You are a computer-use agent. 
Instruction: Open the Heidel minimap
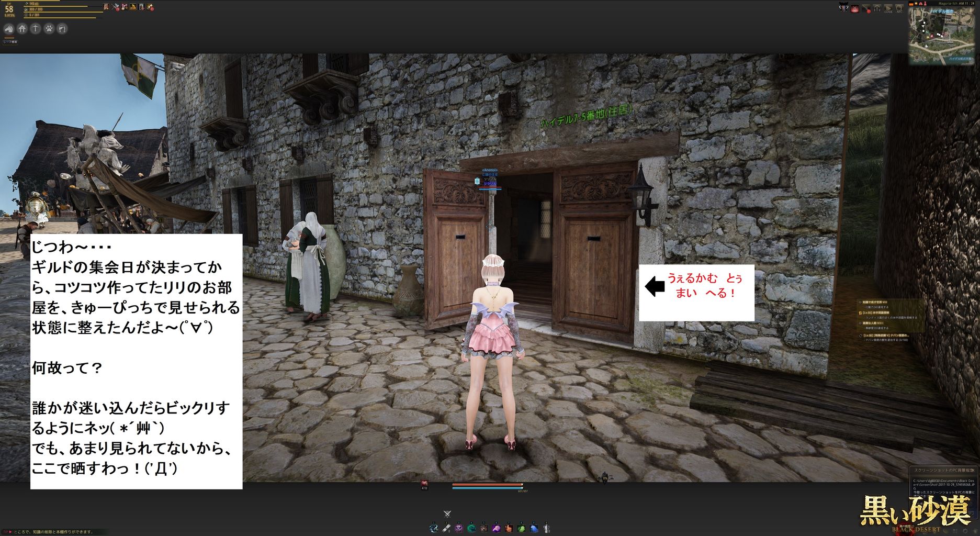coord(941,35)
